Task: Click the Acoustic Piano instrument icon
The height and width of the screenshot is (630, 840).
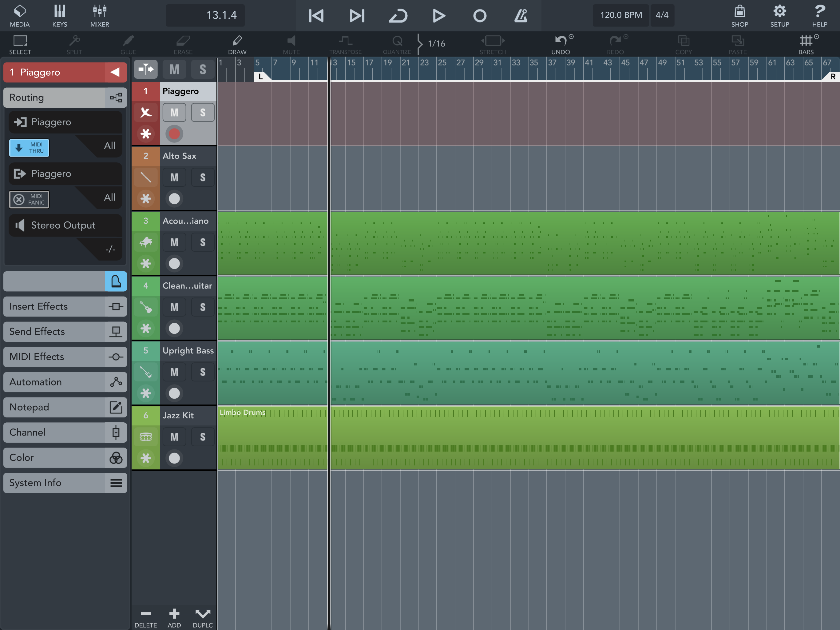Action: [x=146, y=242]
